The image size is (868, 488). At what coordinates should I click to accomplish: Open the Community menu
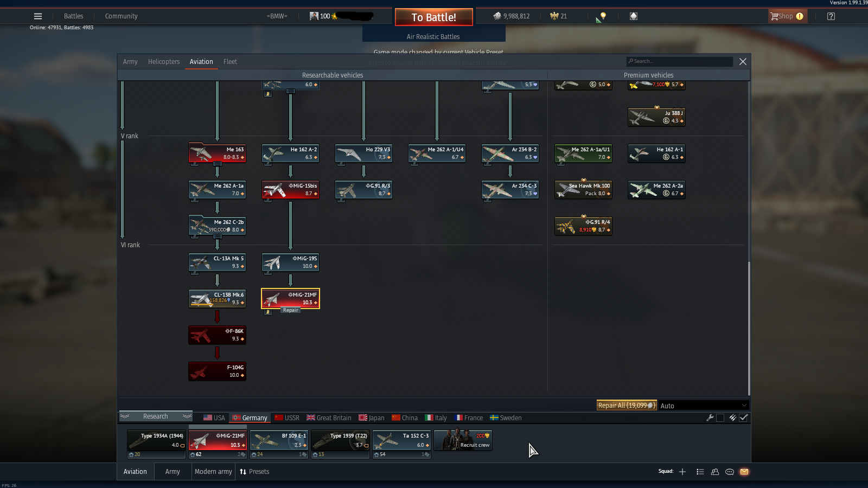(122, 16)
